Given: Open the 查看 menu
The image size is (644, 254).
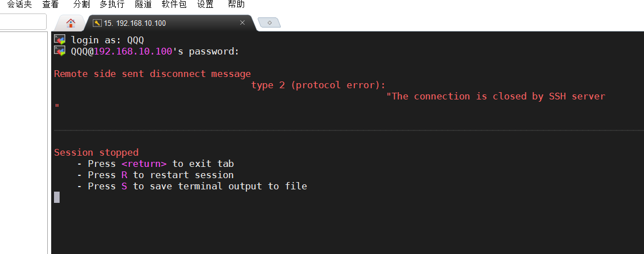Looking at the screenshot, I should click(x=51, y=4).
